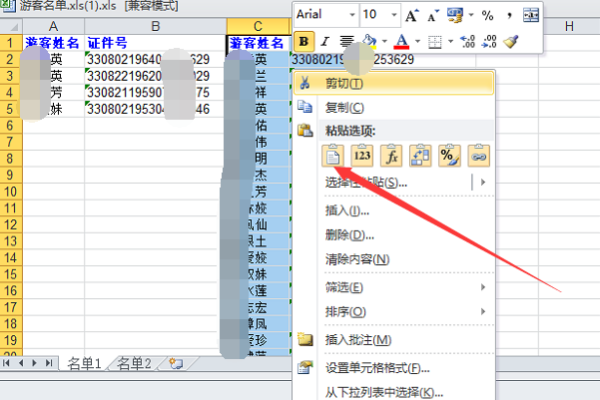Switch to sheet tab 名单2
This screenshot has height=400, width=600.
click(134, 363)
